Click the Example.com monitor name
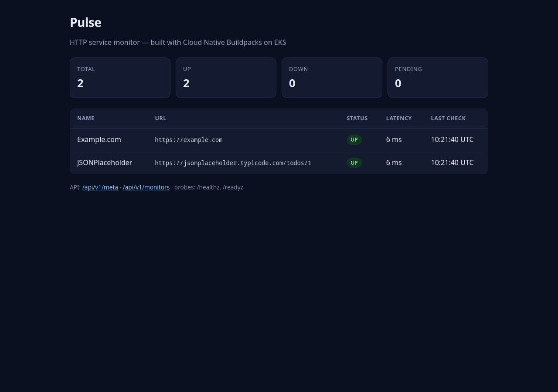This screenshot has height=392, width=558. (x=99, y=139)
